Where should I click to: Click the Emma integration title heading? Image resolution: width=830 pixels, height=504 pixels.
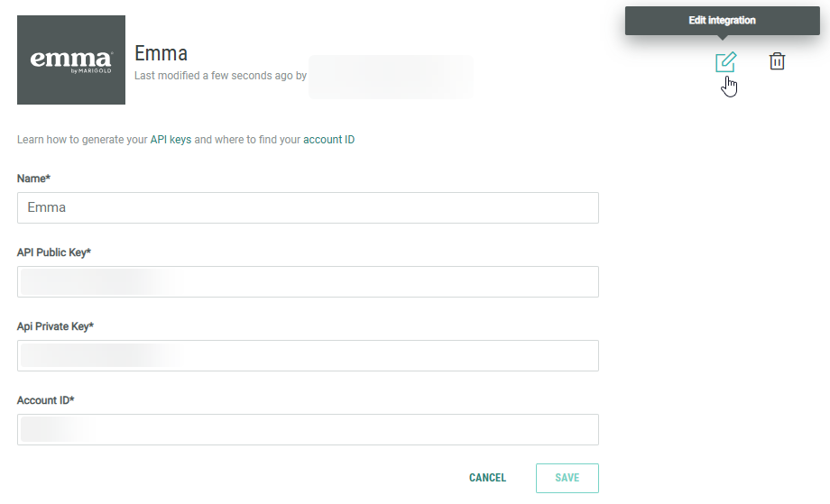click(x=161, y=52)
